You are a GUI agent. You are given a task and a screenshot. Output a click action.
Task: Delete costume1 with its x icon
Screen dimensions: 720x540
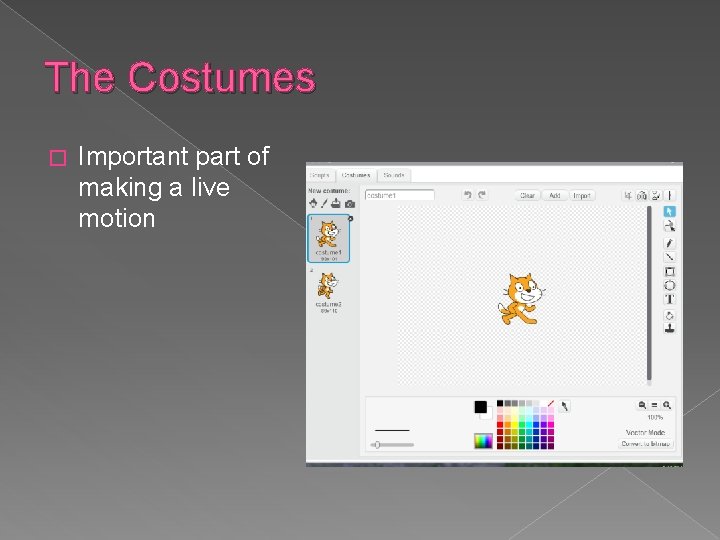[x=351, y=219]
